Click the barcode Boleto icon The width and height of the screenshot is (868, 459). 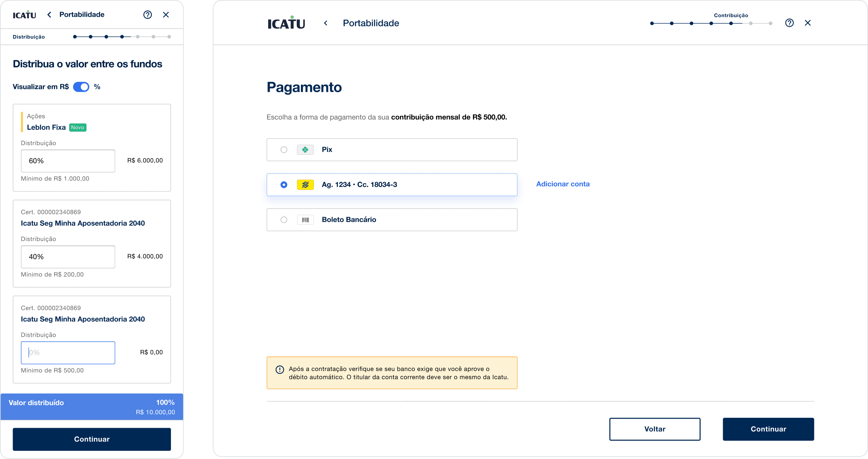[305, 220]
